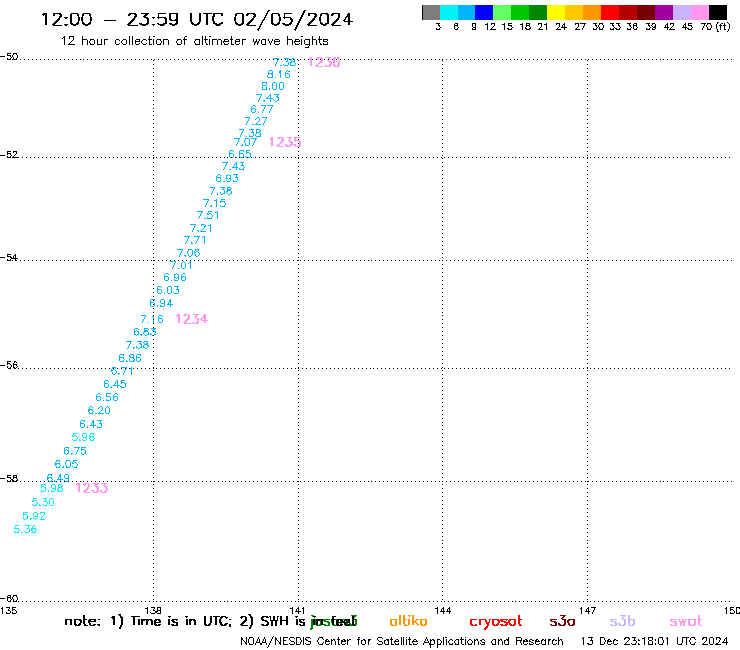Click the pink 'swot' legend label
The image size is (740, 650).
pyautogui.click(x=686, y=622)
